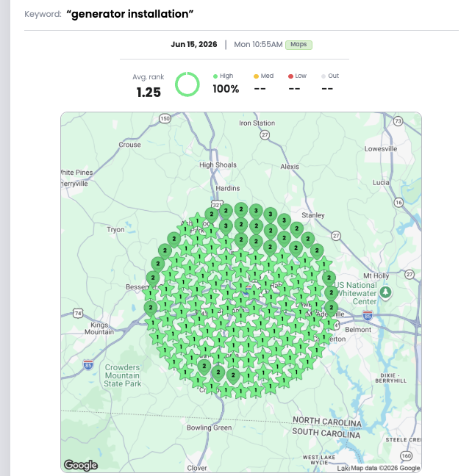Image resolution: width=472 pixels, height=476 pixels.
Task: Click the WEST LAKE WYLIE map label
Action: pos(319,460)
